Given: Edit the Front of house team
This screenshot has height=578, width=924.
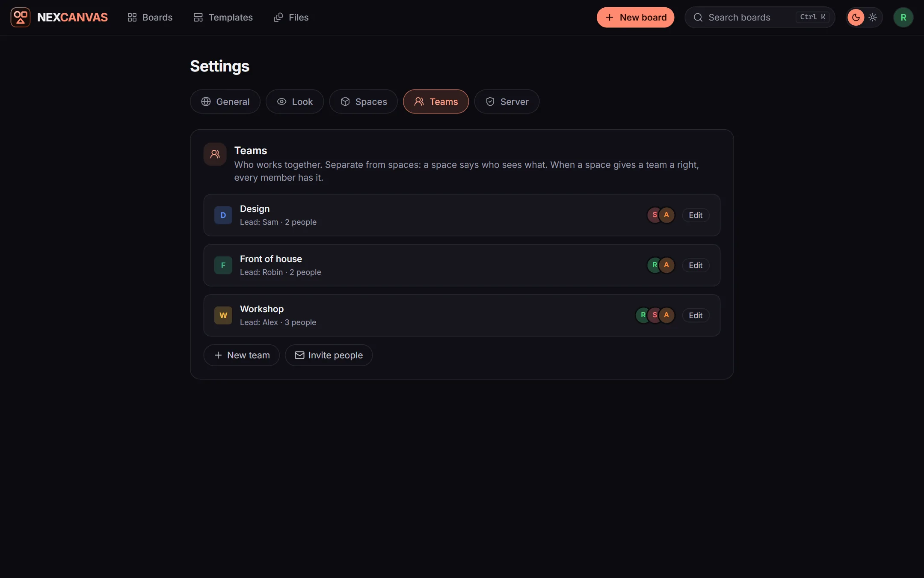Looking at the screenshot, I should 696,265.
